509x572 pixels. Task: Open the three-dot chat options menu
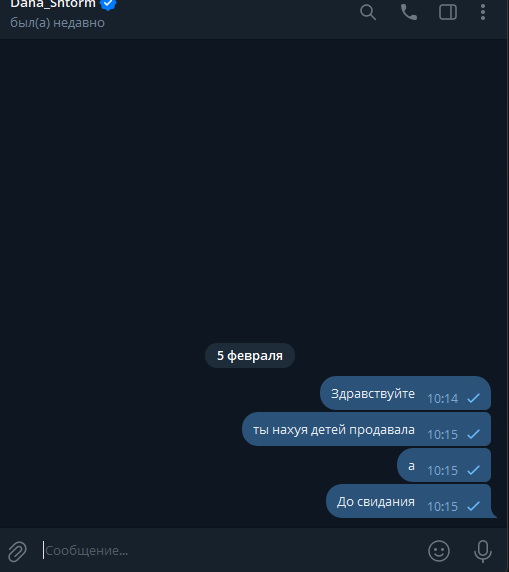[483, 12]
